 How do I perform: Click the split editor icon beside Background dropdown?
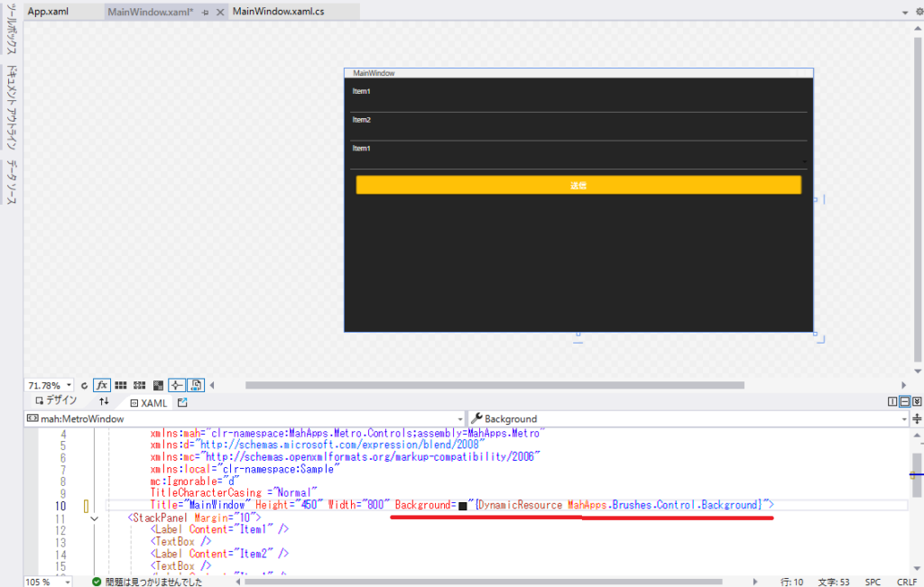[918, 418]
